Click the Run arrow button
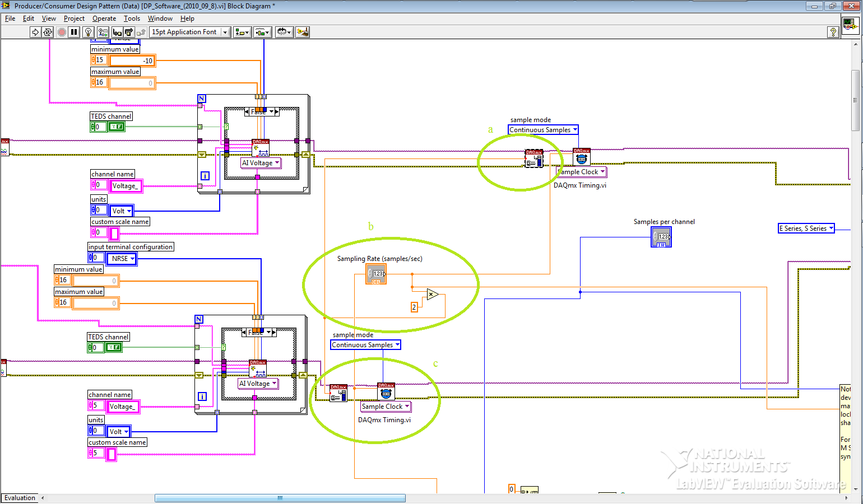Viewport: 863px width, 504px height. [35, 32]
